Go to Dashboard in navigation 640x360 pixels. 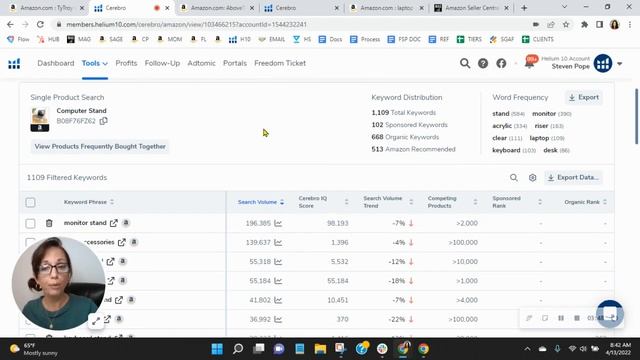click(x=56, y=63)
